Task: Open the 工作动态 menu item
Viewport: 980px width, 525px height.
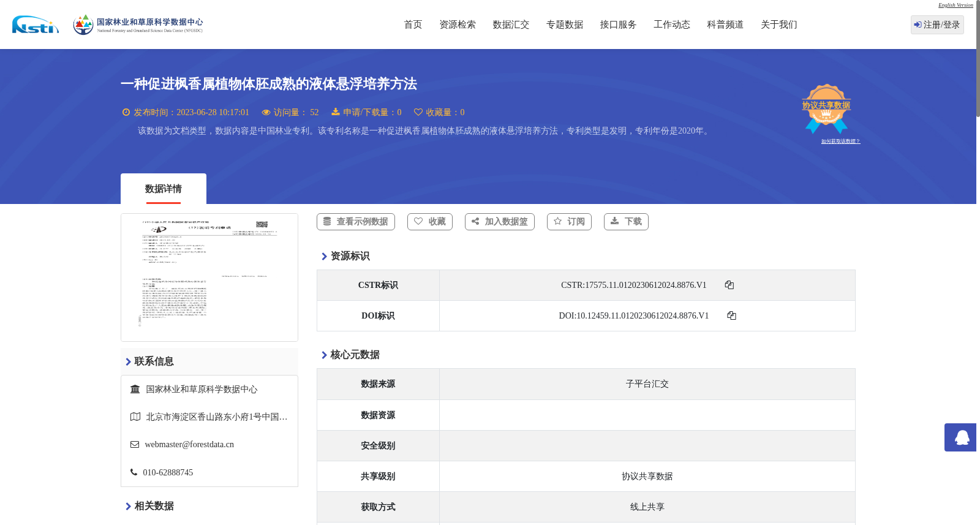Action: [672, 25]
